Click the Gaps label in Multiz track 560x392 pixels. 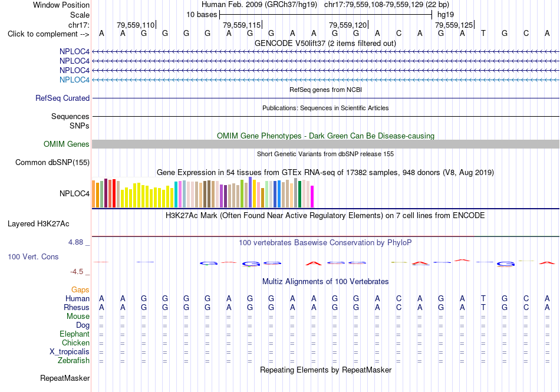click(x=80, y=289)
